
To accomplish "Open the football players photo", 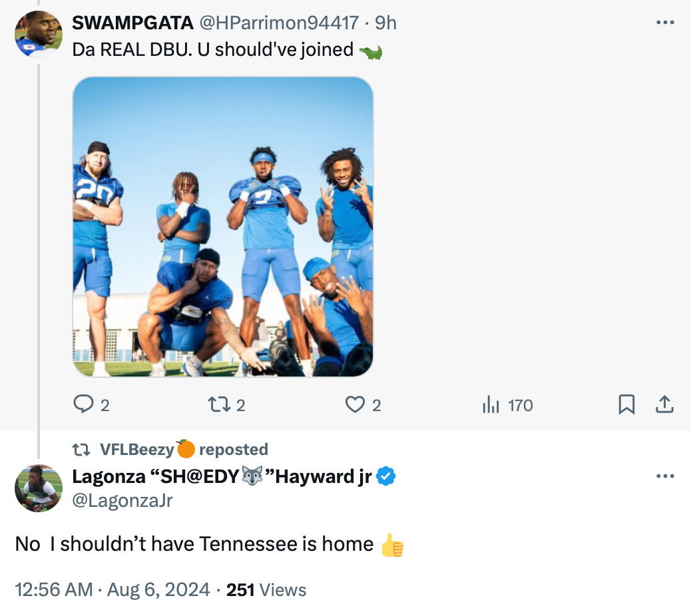I will tap(222, 226).
